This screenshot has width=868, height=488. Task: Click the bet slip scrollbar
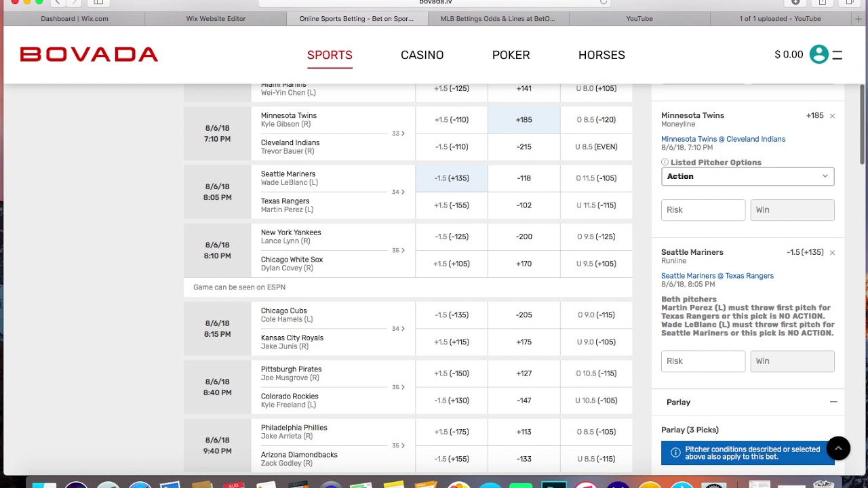coord(863,125)
